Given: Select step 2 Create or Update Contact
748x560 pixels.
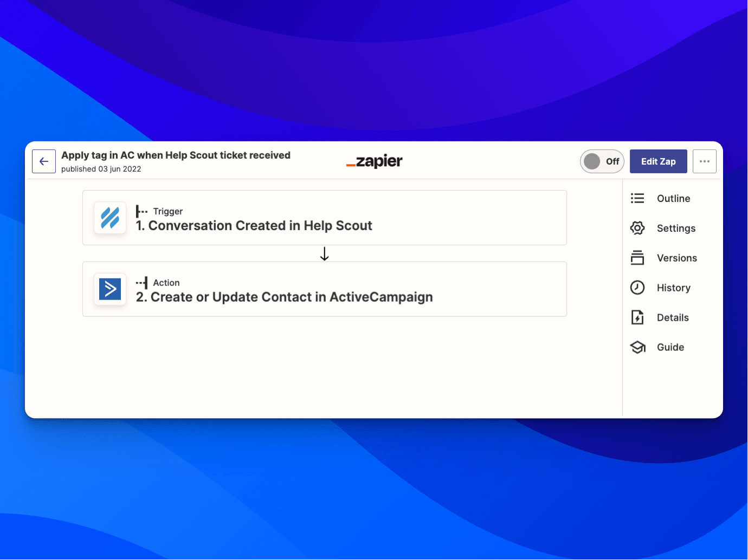Looking at the screenshot, I should click(325, 289).
